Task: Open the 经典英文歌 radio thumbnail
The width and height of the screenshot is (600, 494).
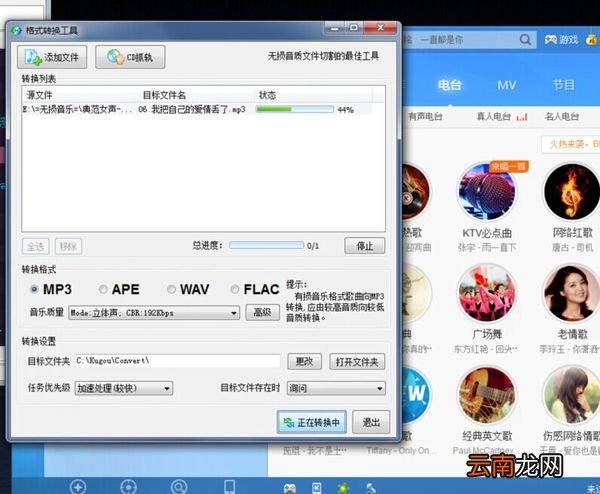Action: point(487,395)
